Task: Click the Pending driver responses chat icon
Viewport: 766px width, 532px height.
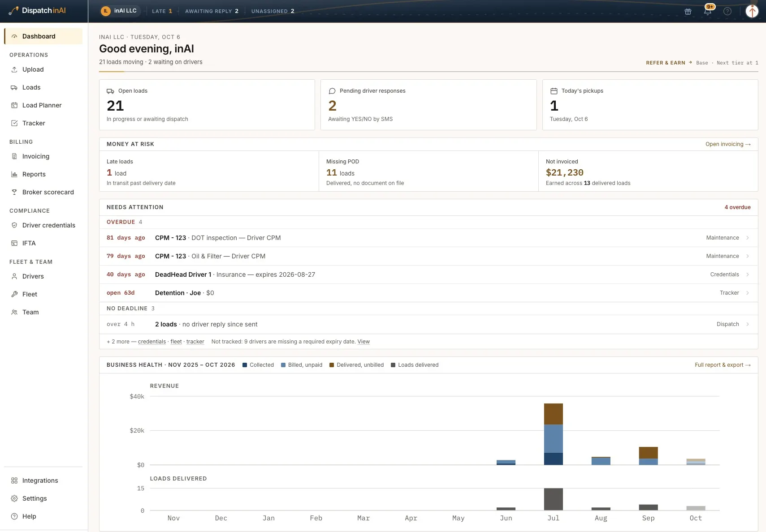Action: click(332, 91)
